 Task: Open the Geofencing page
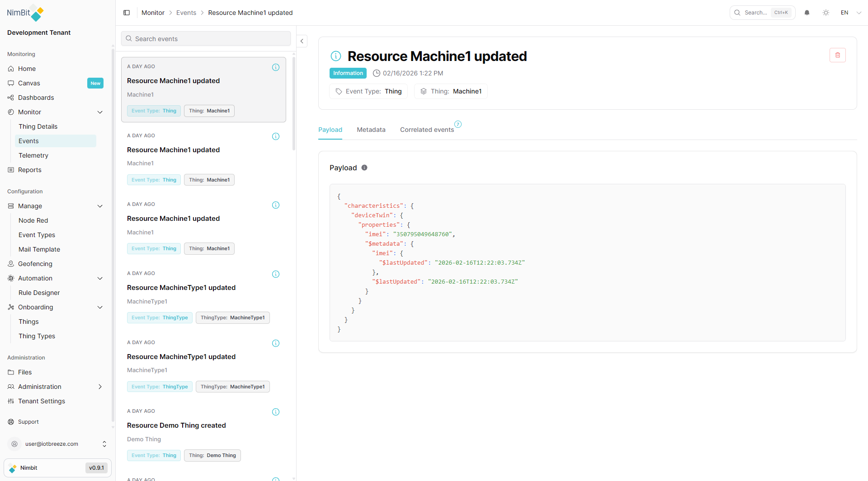coord(35,264)
